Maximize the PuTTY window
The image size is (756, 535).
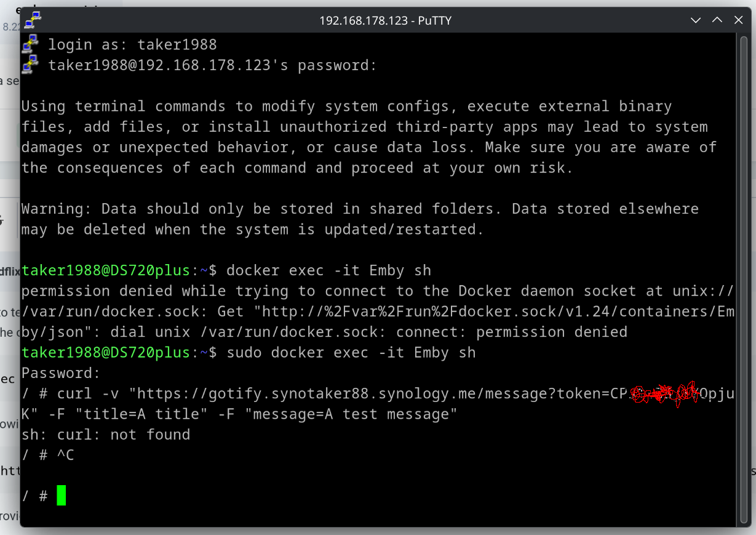tap(717, 20)
